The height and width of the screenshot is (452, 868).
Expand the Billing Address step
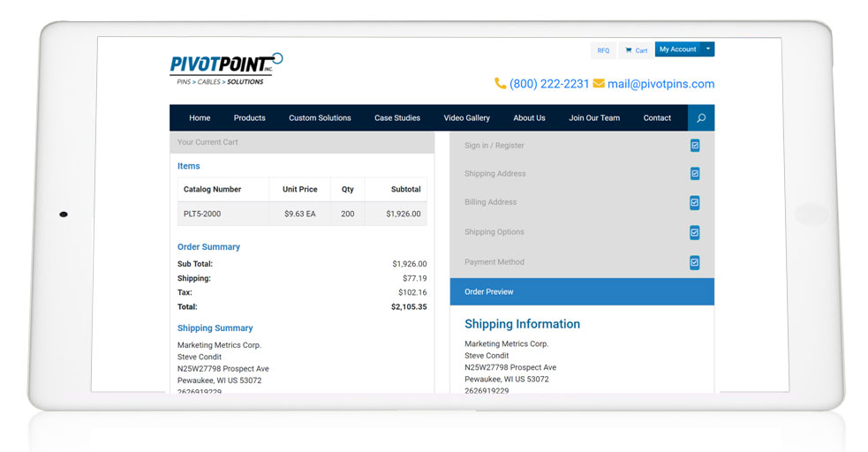coord(582,202)
